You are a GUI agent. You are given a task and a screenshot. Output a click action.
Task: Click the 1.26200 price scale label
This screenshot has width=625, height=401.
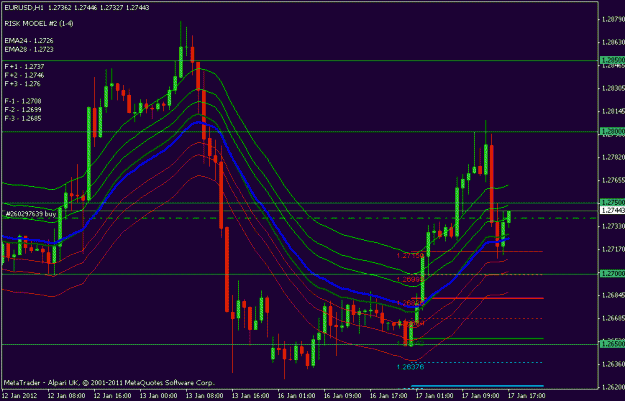(x=613, y=387)
